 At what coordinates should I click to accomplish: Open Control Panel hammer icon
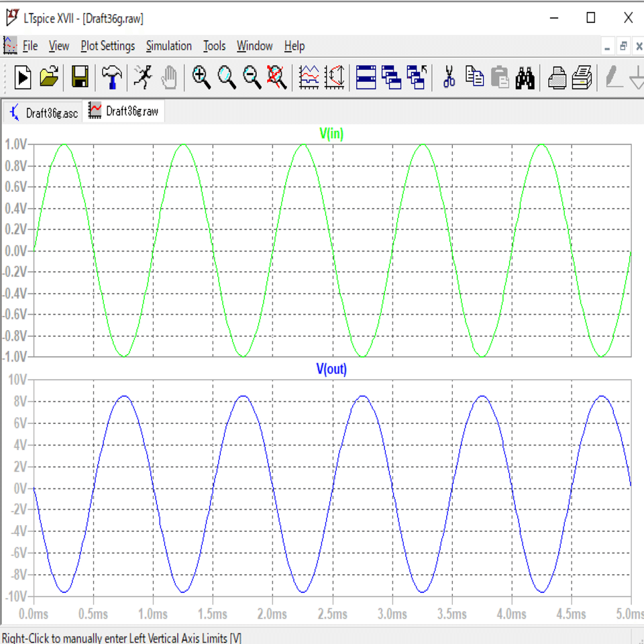click(112, 77)
